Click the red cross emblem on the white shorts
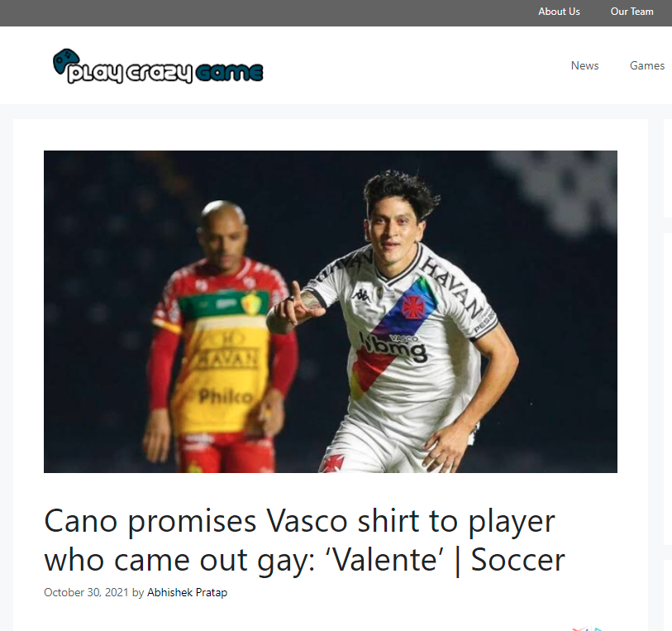Image resolution: width=672 pixels, height=631 pixels. click(333, 463)
